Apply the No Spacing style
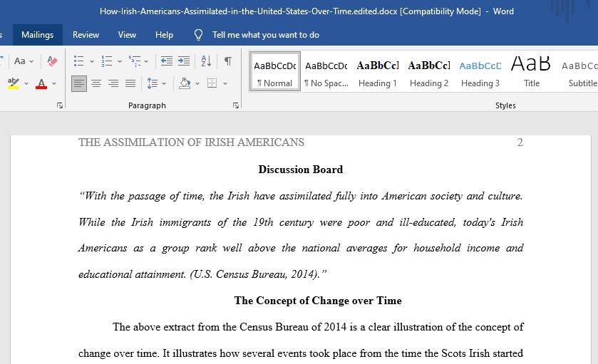Image resolution: width=598 pixels, height=364 pixels. click(326, 72)
